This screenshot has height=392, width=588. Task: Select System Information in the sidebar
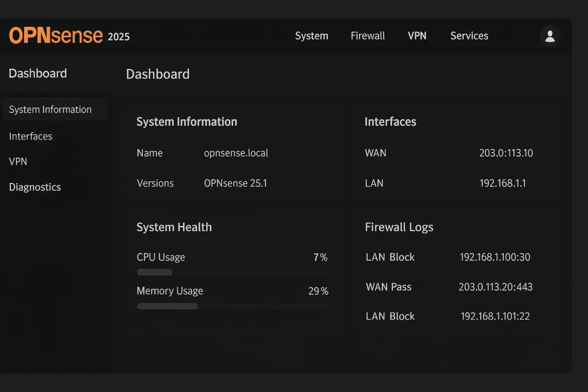(x=51, y=110)
